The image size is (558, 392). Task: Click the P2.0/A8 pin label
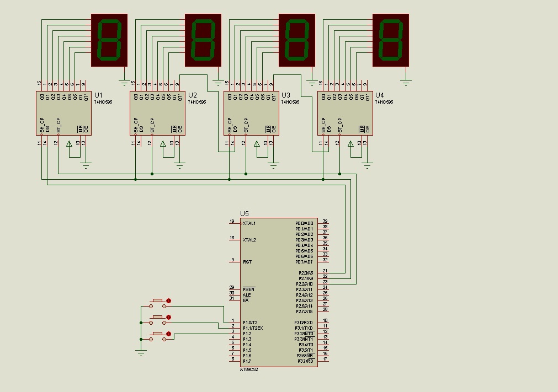click(x=306, y=273)
